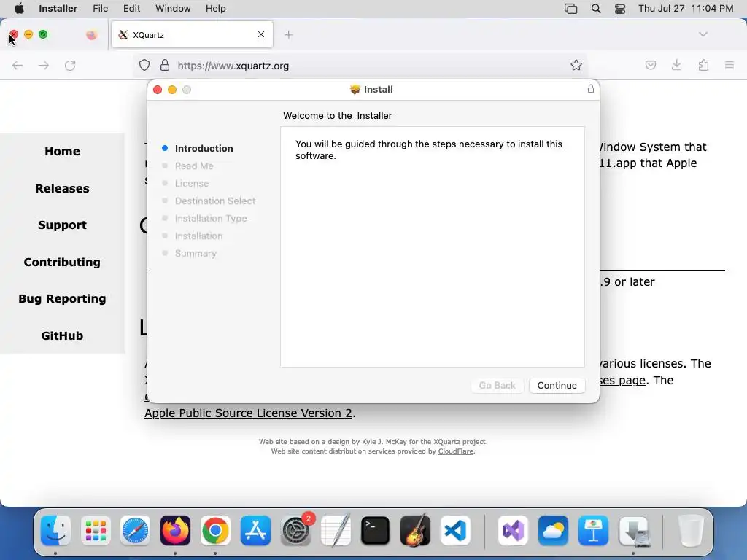The width and height of the screenshot is (747, 560).
Task: Click the Summary installer step
Action: [x=196, y=253]
